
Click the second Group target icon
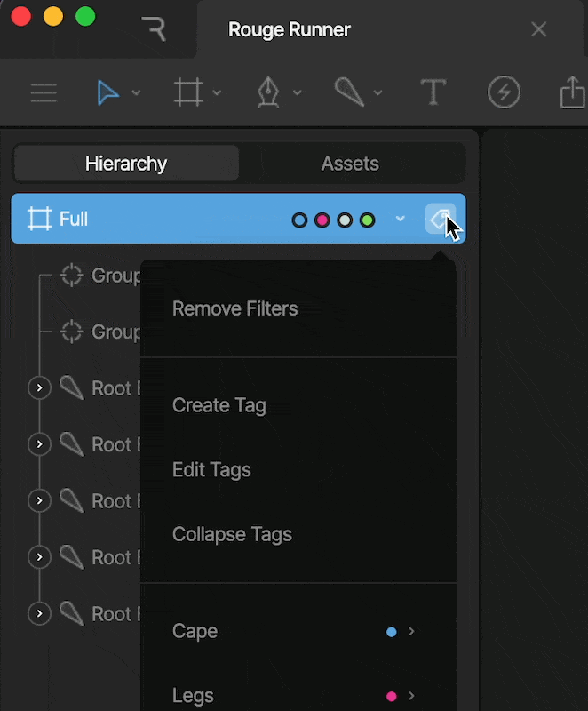pos(72,332)
